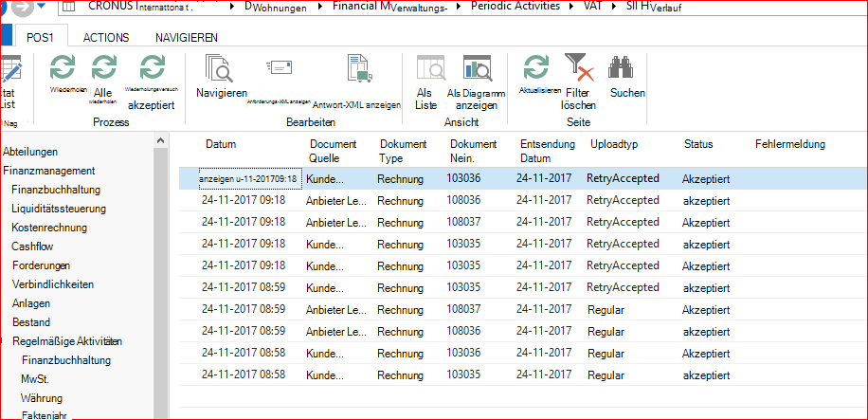Expand the breadcrumb arrow before Financial Management
The width and height of the screenshot is (868, 420).
[x=318, y=7]
